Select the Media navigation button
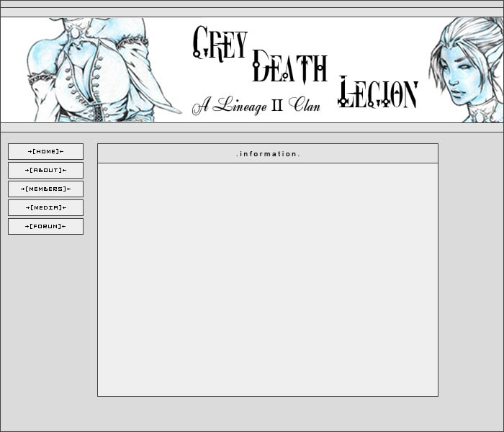 [45, 207]
